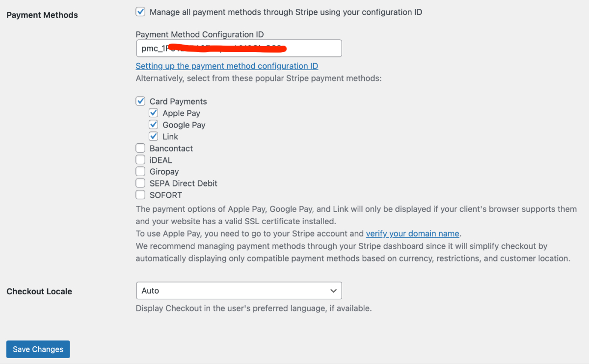Click the SEPA Direct Debit label
This screenshot has height=364, width=589.
pos(184,183)
